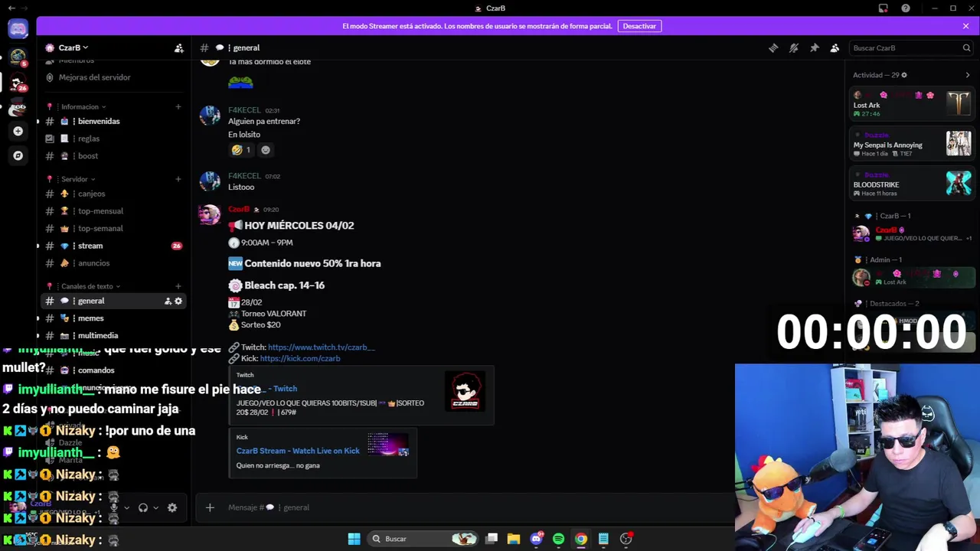
Task: Open Discord direct messages home icon
Action: click(18, 29)
